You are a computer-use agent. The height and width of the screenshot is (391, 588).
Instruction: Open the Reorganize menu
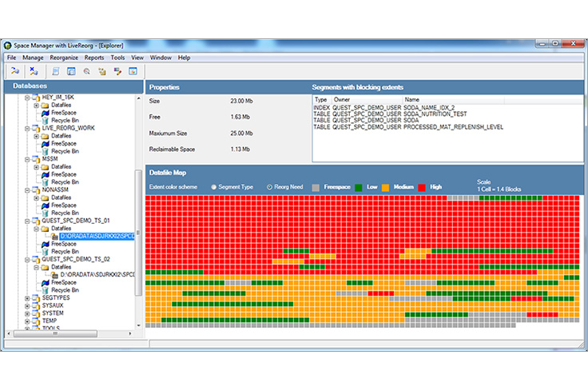pyautogui.click(x=64, y=58)
